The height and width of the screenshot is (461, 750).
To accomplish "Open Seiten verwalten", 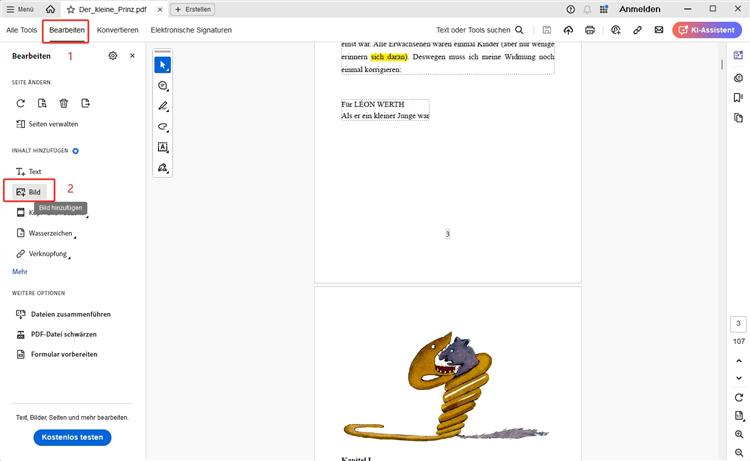I will point(47,124).
